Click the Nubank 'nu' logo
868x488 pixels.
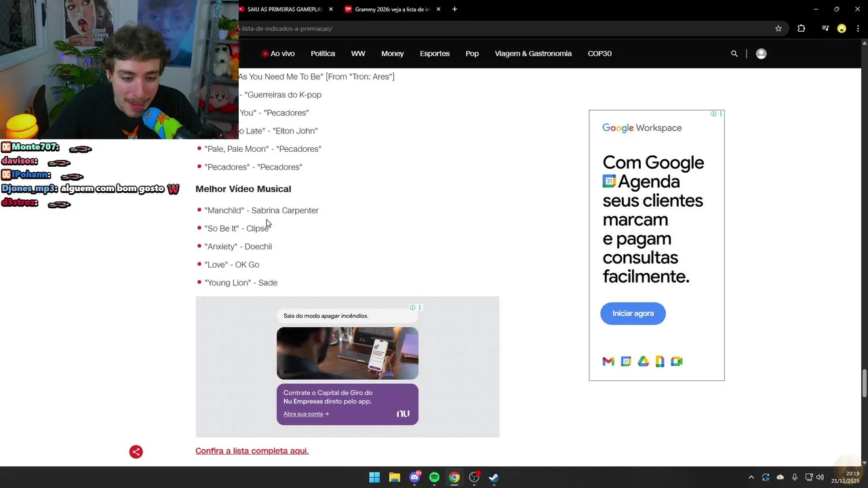[x=403, y=413]
